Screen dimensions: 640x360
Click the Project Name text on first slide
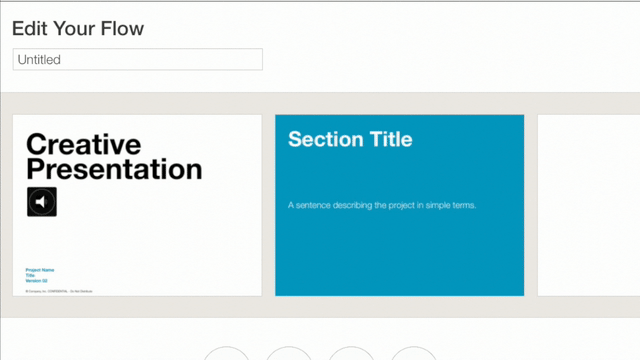click(x=40, y=270)
